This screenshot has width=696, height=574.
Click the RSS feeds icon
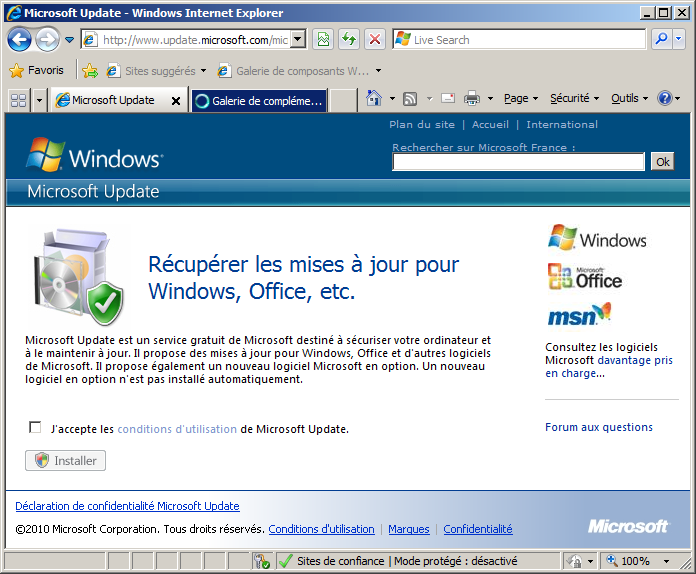pos(410,99)
